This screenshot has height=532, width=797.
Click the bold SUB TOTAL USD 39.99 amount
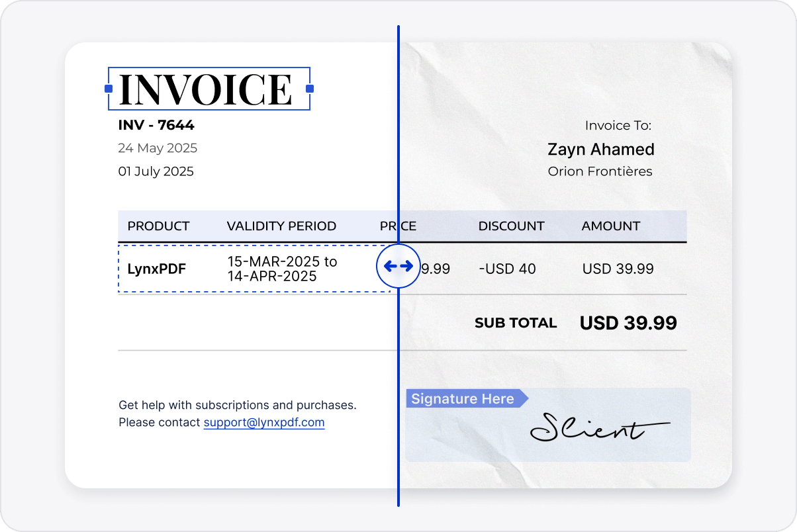[x=628, y=323]
